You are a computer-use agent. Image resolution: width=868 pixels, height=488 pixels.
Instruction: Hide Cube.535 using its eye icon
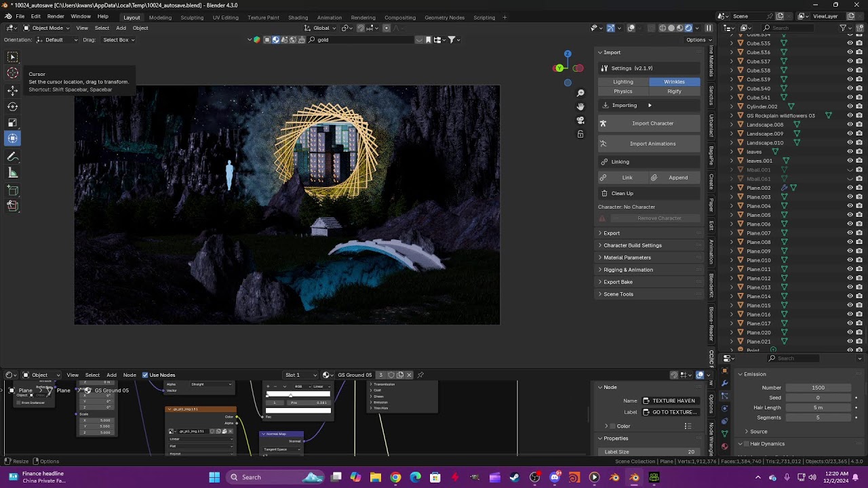850,43
